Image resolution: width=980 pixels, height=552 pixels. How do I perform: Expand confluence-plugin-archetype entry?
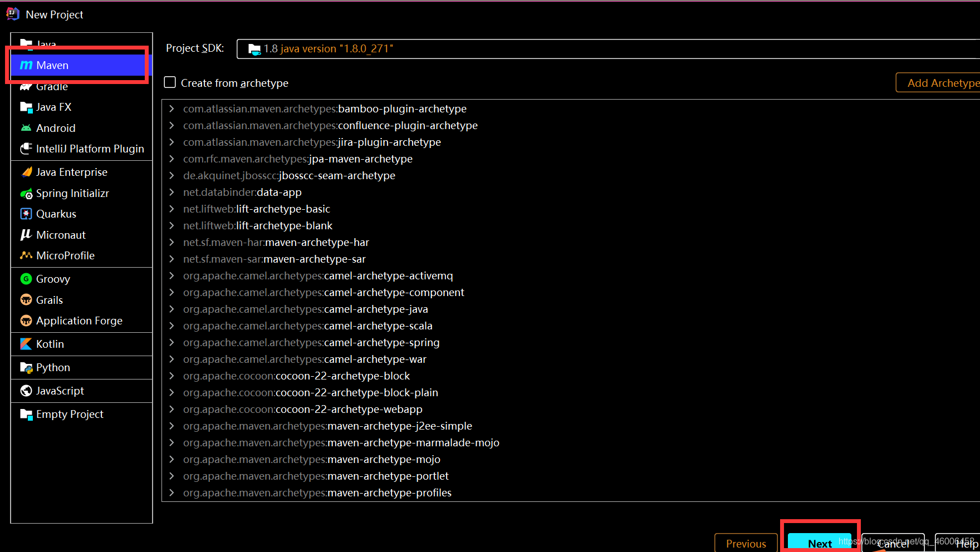point(171,125)
